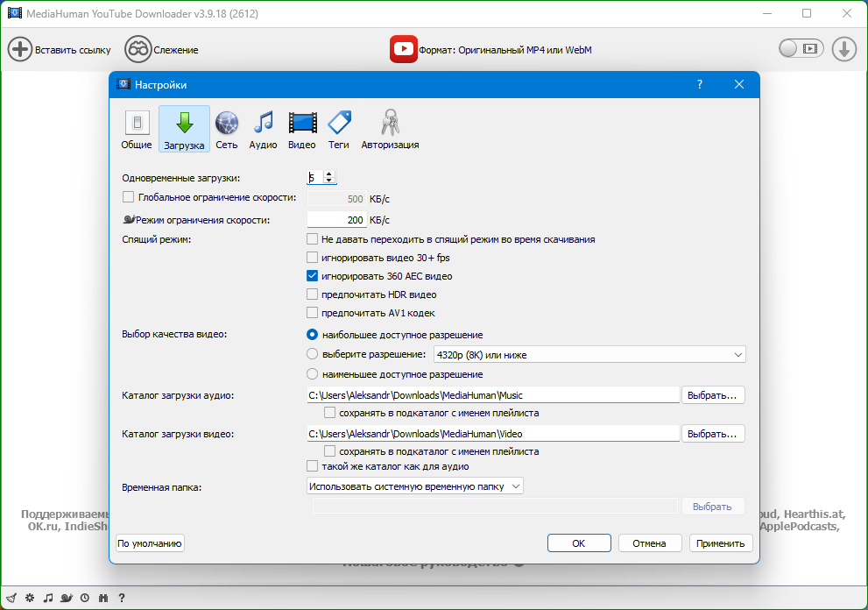868x610 pixels.
Task: Expand the 4320p (8K) resolution dropdown
Action: (589, 355)
